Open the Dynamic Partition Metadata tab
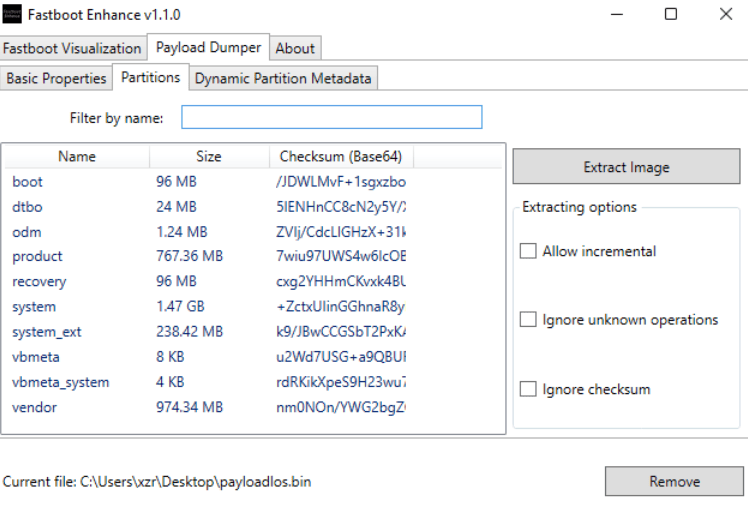This screenshot has width=748, height=521. [x=283, y=78]
